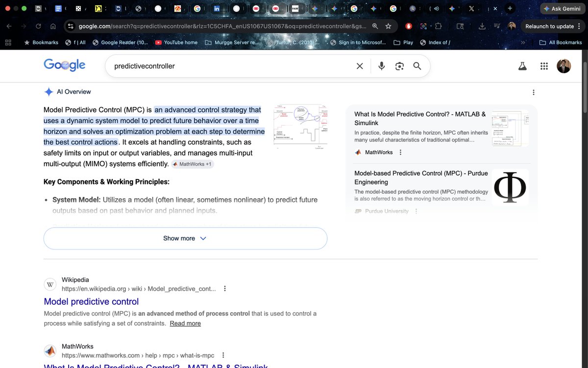The width and height of the screenshot is (588, 368).
Task: Open the Bookmarks star bookmark
Action: pyautogui.click(x=41, y=43)
